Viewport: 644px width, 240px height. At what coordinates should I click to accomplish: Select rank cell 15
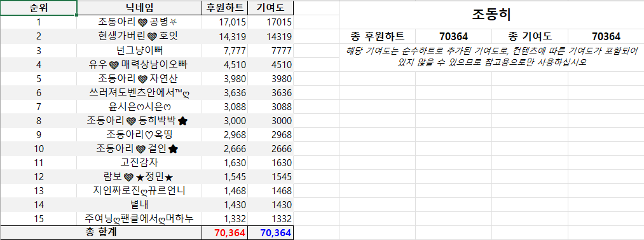pyautogui.click(x=39, y=218)
